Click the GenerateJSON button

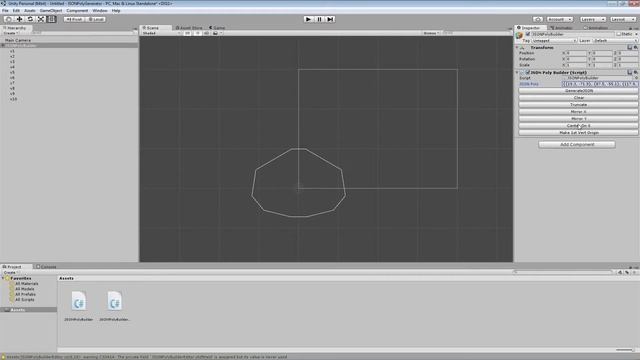[x=578, y=91]
